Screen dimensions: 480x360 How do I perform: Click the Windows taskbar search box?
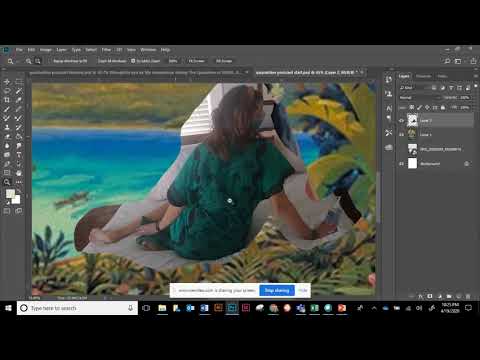click(77, 308)
